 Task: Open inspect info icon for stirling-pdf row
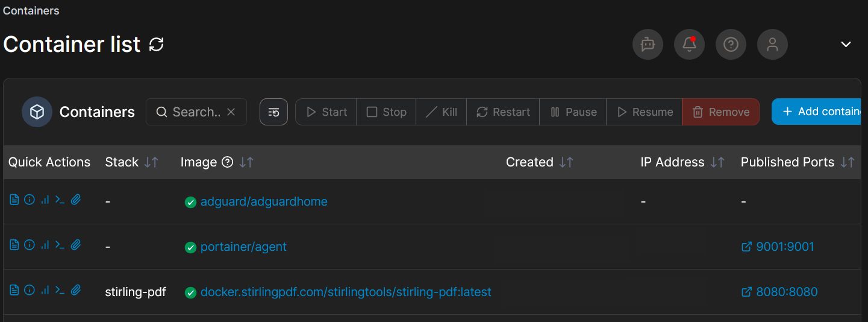tap(30, 290)
